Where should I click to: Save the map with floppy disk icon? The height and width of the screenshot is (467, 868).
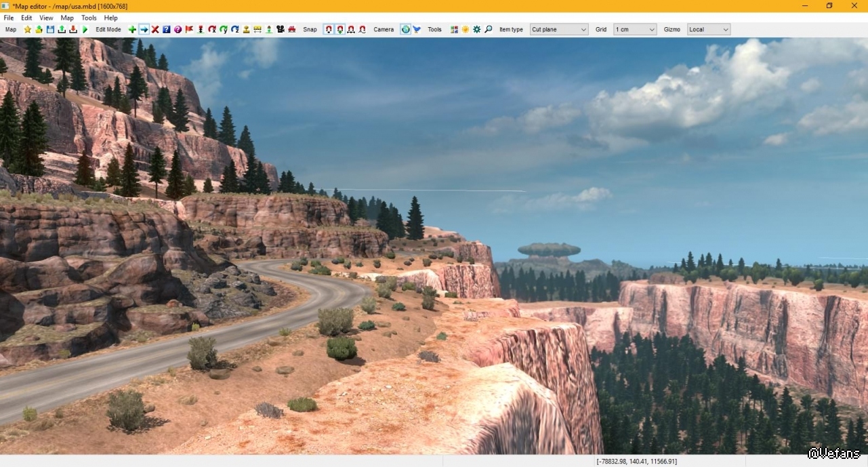pyautogui.click(x=51, y=30)
